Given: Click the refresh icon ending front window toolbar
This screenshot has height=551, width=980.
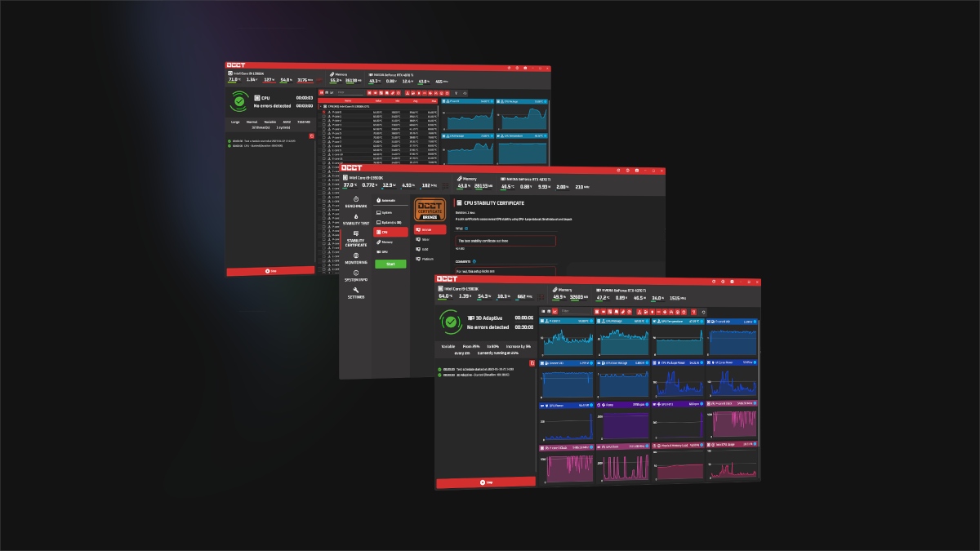Looking at the screenshot, I should click(703, 312).
